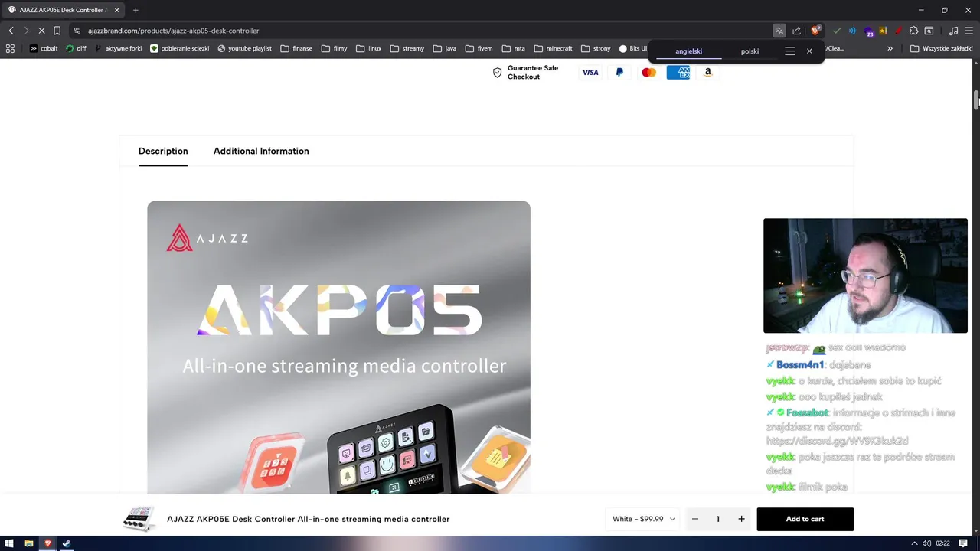Increase quantity with plus button

(741, 519)
